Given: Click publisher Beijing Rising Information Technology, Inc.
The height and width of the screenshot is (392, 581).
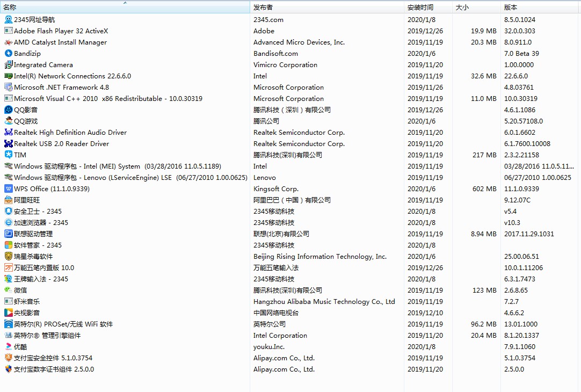Looking at the screenshot, I should (320, 256).
